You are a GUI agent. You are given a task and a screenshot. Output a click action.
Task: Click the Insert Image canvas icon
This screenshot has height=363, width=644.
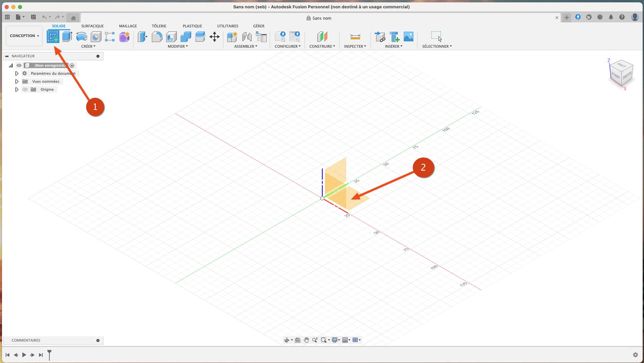[408, 36]
